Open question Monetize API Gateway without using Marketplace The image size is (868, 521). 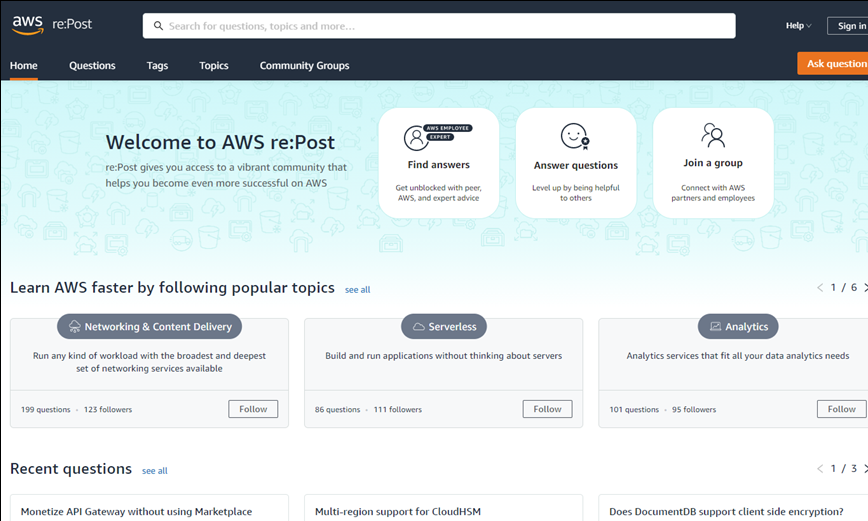pos(136,512)
